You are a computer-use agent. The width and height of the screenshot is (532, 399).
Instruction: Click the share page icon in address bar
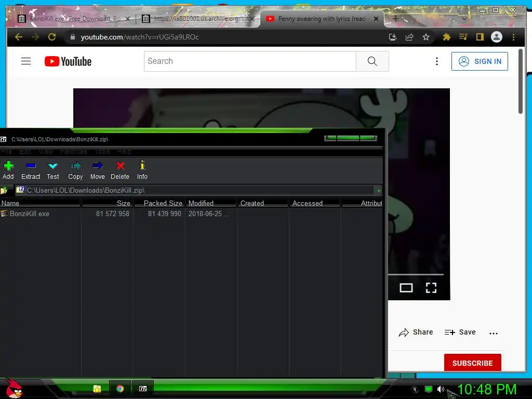409,37
